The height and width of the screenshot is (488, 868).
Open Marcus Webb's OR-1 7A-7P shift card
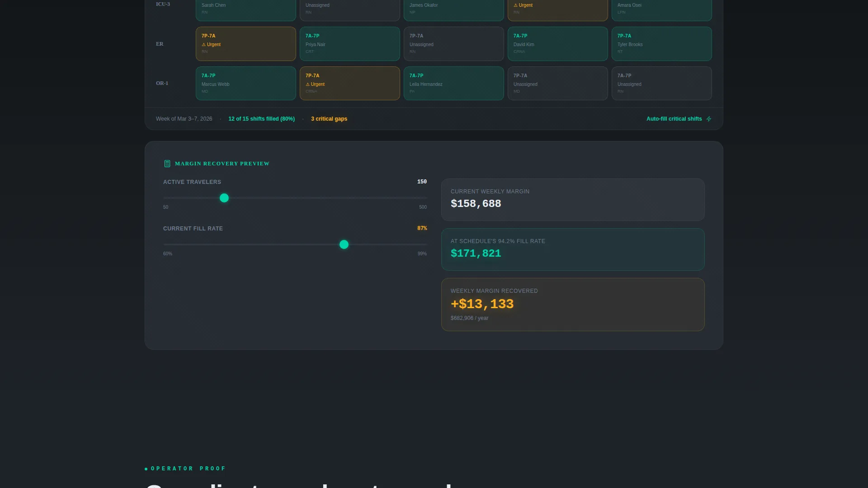coord(246,84)
